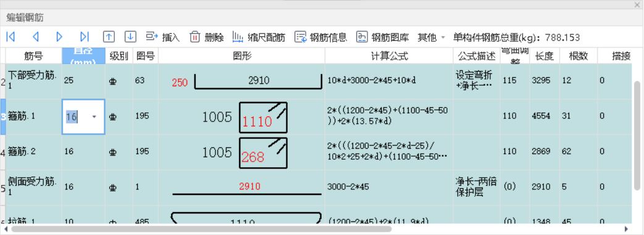Image resolution: width=644 pixels, height=235 pixels.
Task: Select the 级别 column header
Action: (x=119, y=56)
